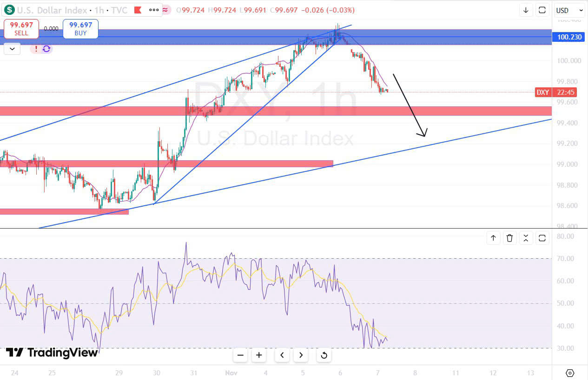Open the TradingView logo link

tap(52, 352)
